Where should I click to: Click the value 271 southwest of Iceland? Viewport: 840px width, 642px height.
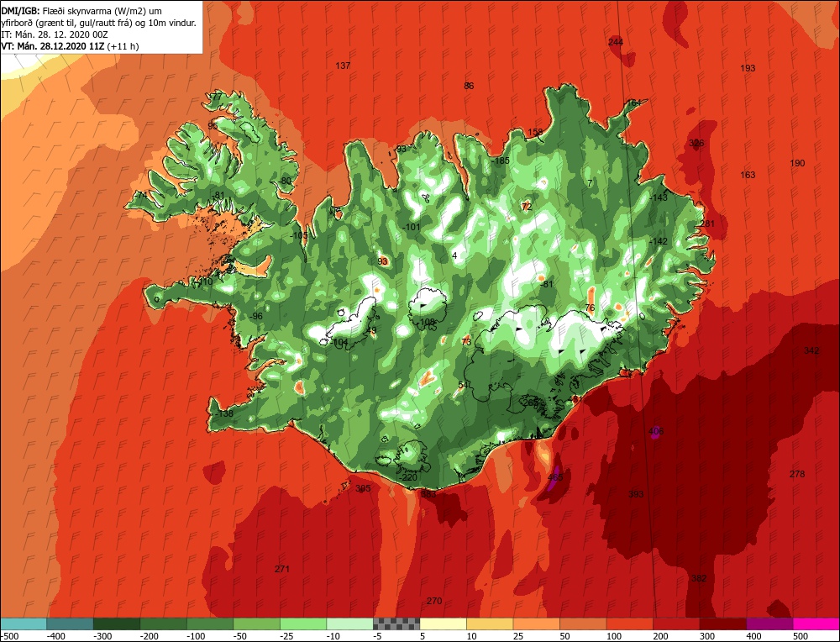pos(281,569)
